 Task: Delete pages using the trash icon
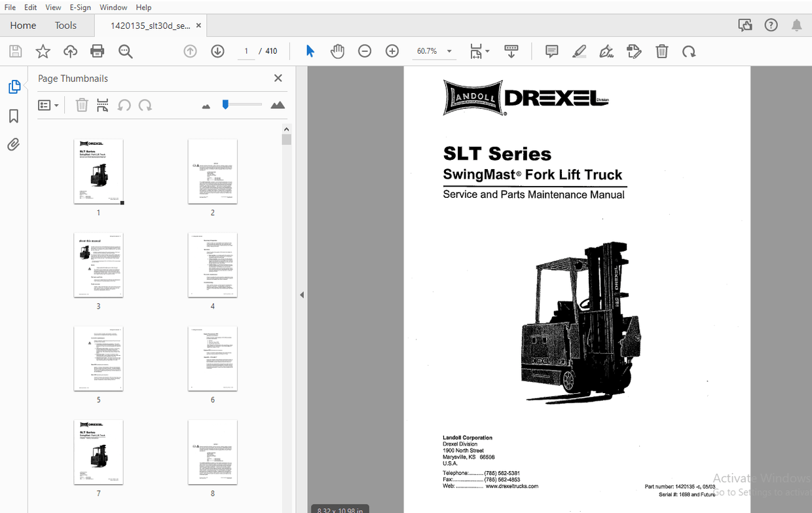click(662, 51)
